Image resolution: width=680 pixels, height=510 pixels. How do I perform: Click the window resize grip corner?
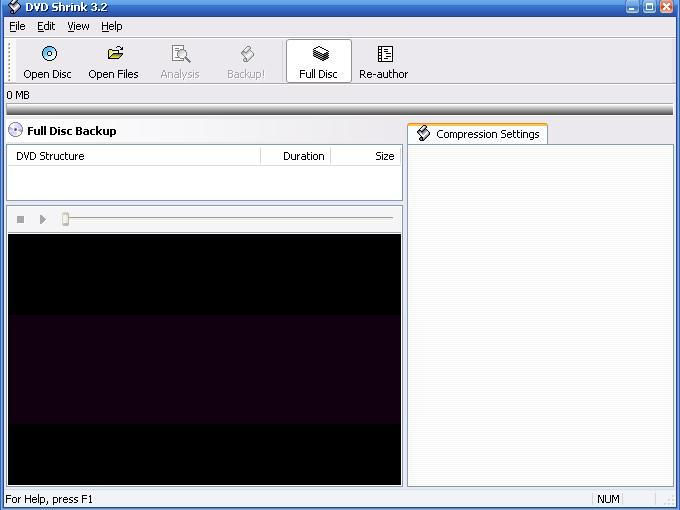[x=669, y=500]
